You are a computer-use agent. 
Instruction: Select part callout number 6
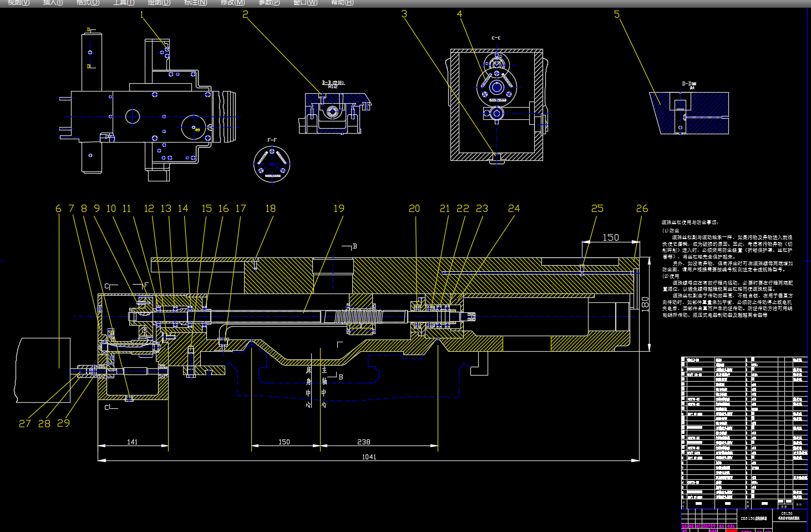click(x=58, y=209)
